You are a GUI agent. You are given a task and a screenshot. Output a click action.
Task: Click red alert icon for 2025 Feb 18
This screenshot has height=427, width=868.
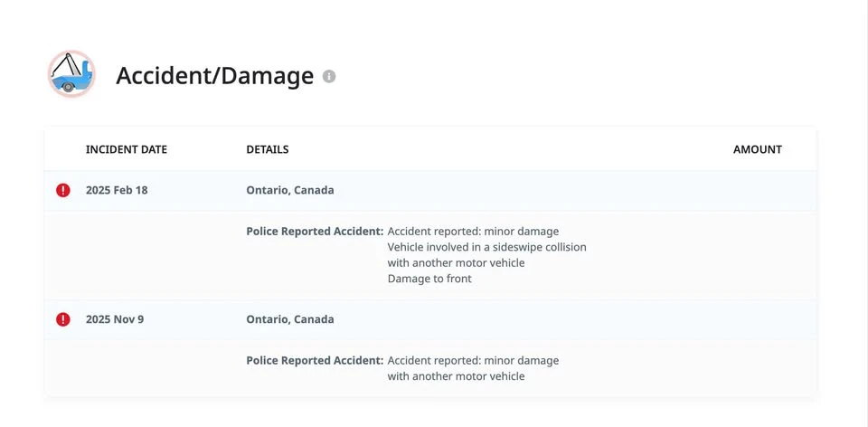(x=63, y=191)
